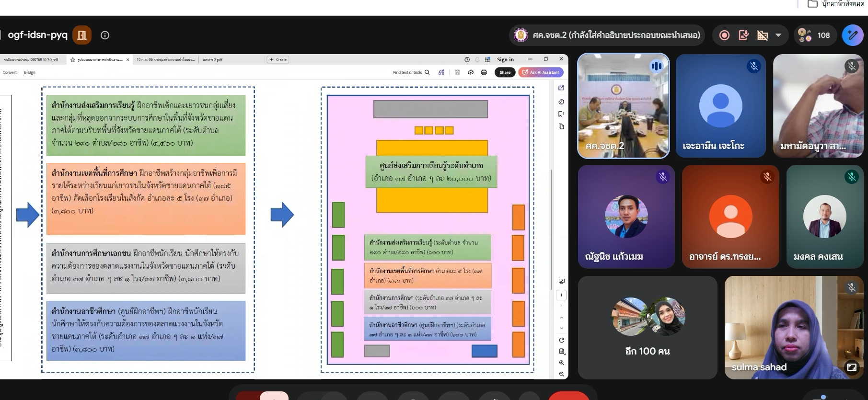The height and width of the screenshot is (400, 868).
Task: Click the AI read-aloud icon beside search
Action: pos(441,72)
